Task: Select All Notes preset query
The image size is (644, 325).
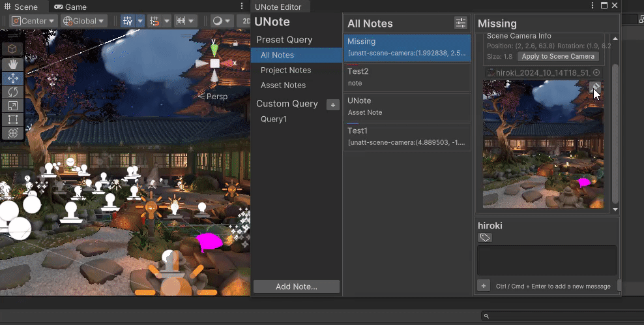Action: pyautogui.click(x=297, y=55)
